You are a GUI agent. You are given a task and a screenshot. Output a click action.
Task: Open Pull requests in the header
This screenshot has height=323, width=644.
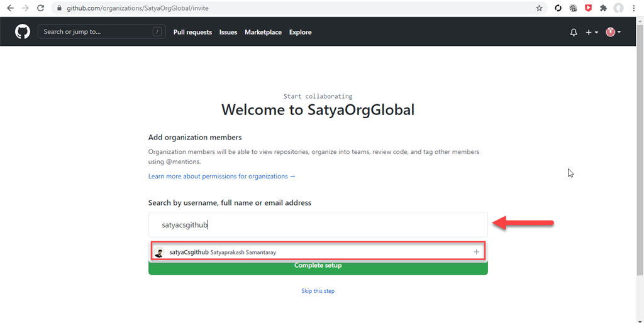click(x=192, y=32)
